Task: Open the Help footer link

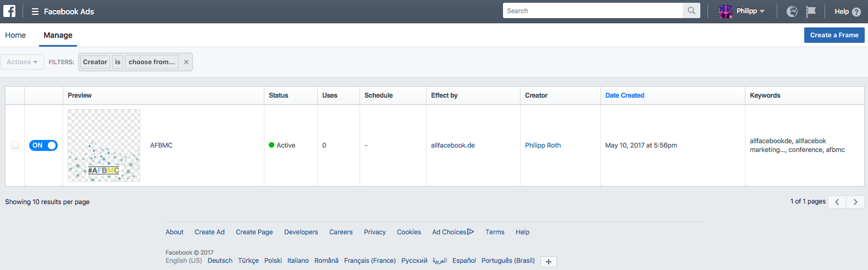Action: 522,232
